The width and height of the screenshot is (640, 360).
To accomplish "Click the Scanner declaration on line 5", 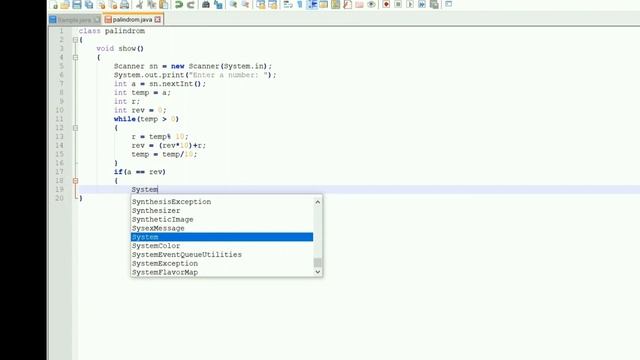I will point(193,66).
